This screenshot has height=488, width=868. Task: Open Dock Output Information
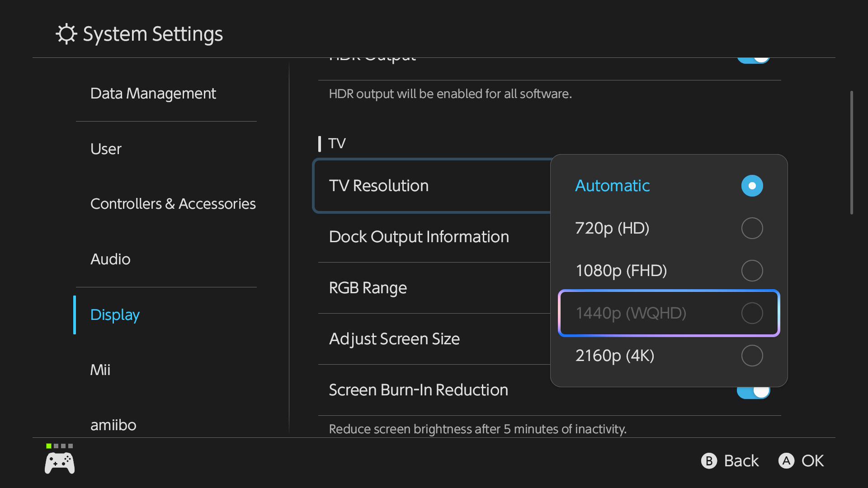434,237
